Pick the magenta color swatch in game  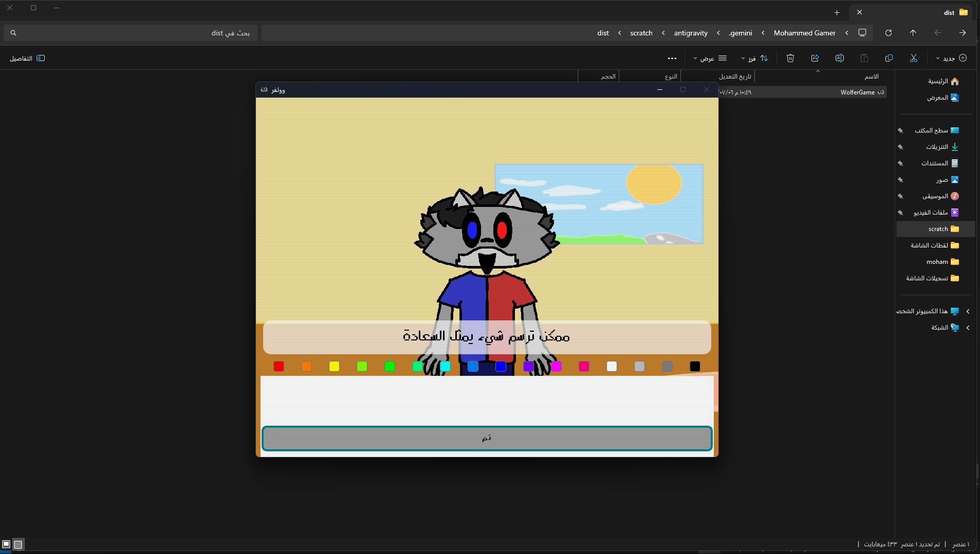pyautogui.click(x=556, y=366)
